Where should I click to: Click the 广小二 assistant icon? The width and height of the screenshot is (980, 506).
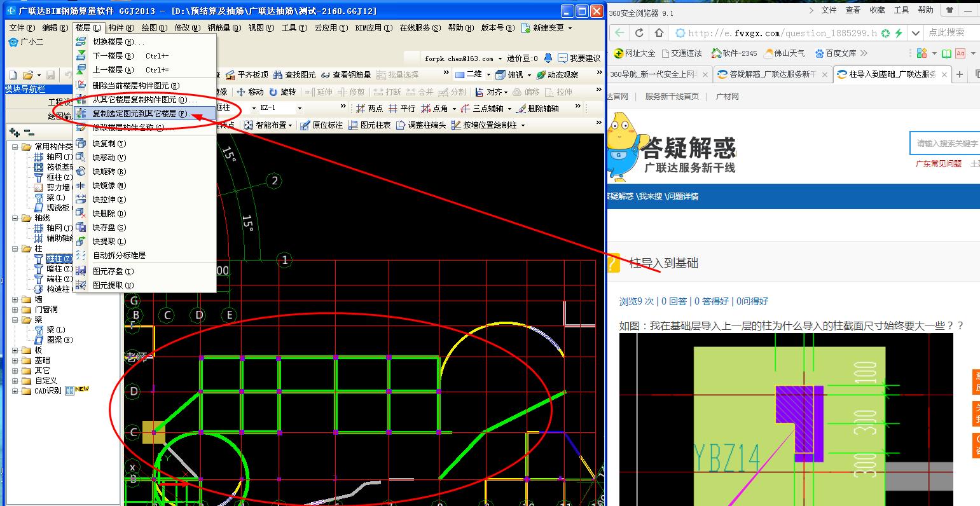26,43
